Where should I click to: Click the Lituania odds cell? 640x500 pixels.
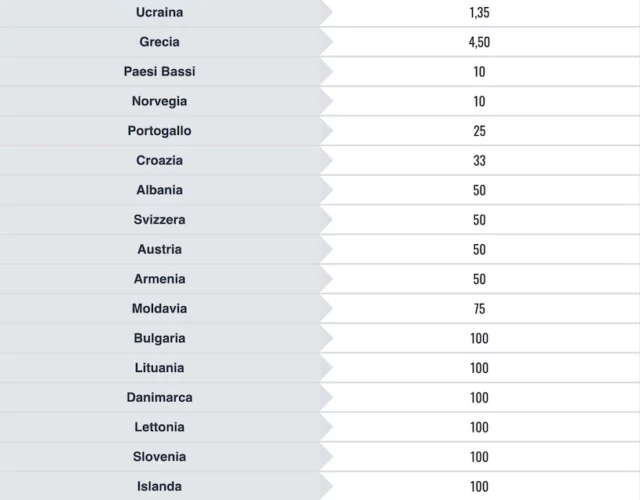480,368
